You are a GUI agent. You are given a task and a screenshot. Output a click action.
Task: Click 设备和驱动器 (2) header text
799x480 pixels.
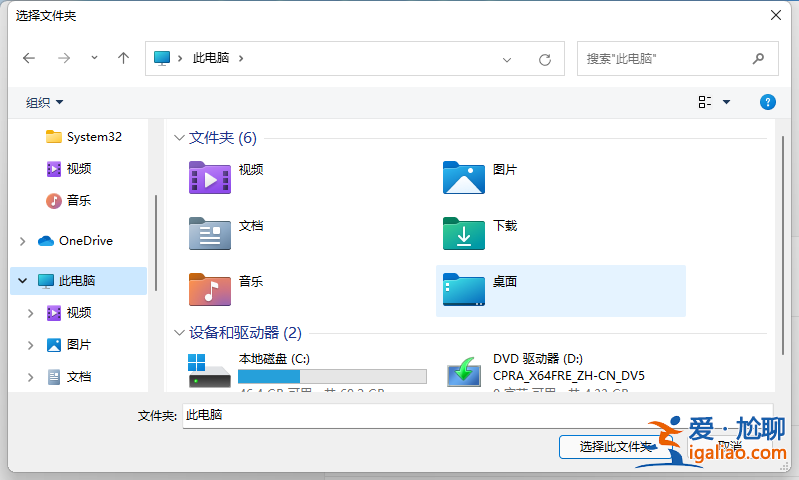[x=245, y=333]
